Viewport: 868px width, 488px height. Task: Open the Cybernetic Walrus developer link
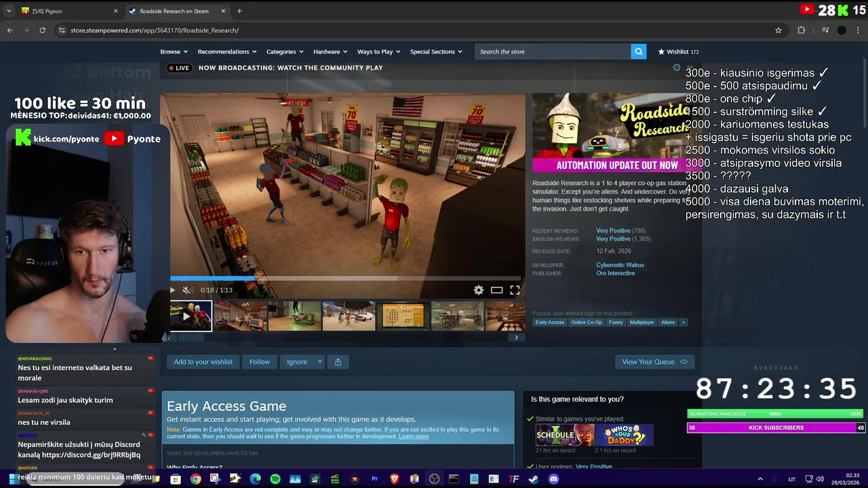point(620,265)
